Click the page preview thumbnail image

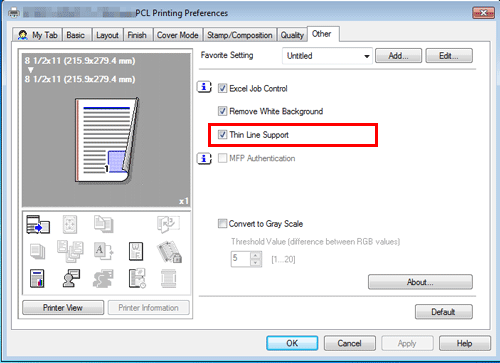[107, 140]
